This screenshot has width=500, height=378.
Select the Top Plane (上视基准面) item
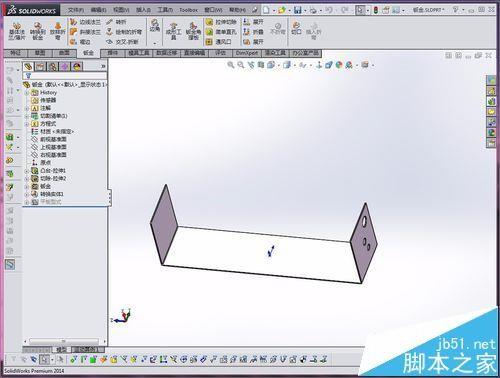[49, 147]
